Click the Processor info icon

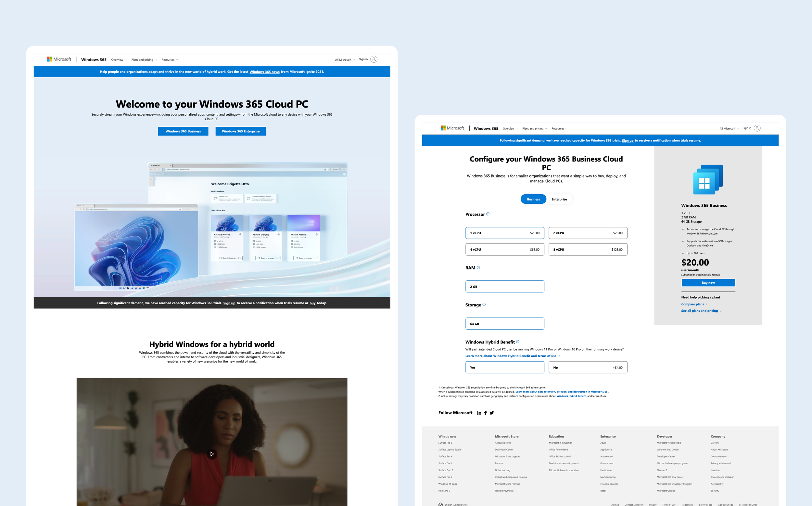[488, 214]
